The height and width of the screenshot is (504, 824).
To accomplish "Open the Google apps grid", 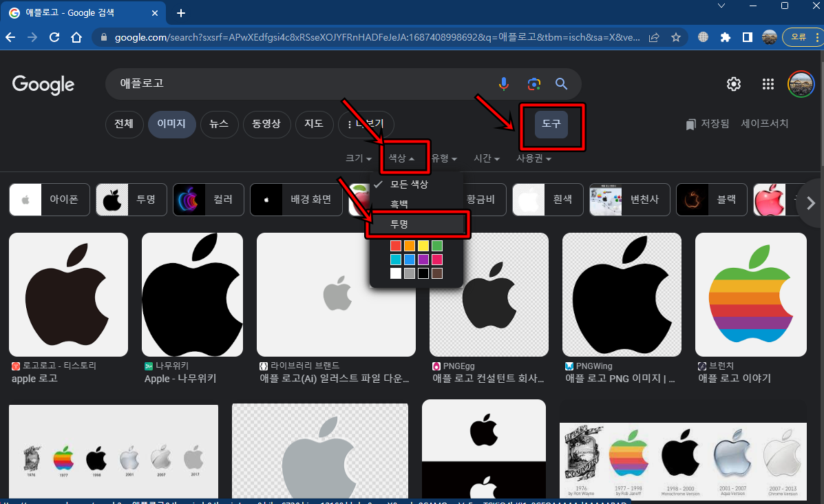I will pyautogui.click(x=768, y=83).
